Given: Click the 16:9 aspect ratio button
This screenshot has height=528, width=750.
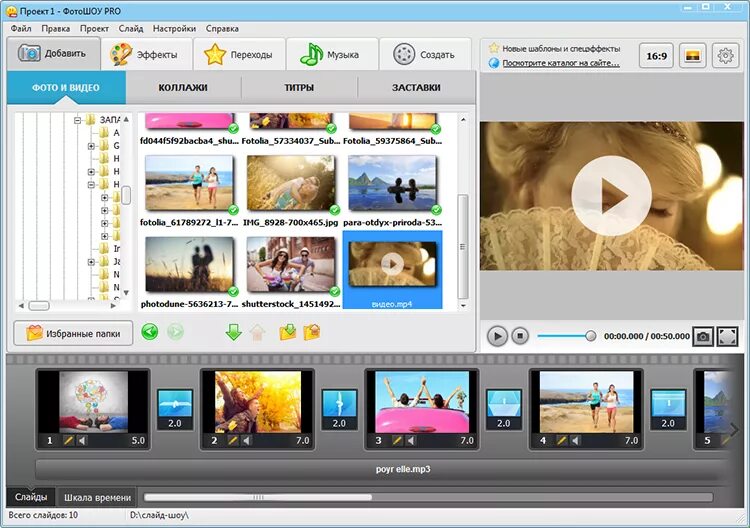Looking at the screenshot, I should click(656, 56).
